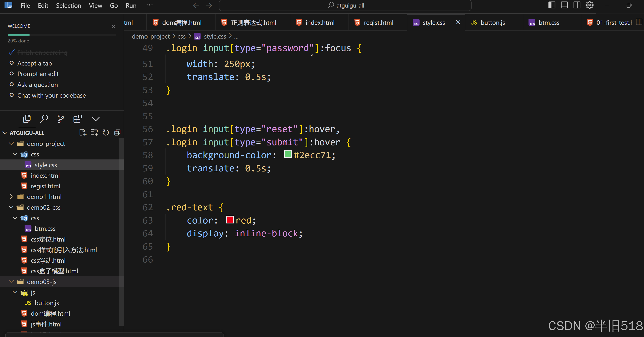Show more views chevron in sidebar

coord(96,119)
